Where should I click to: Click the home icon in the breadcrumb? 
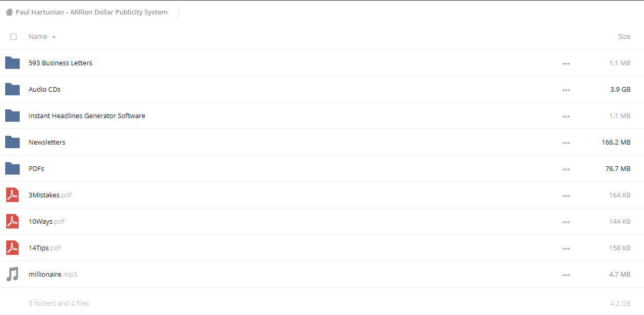click(9, 12)
